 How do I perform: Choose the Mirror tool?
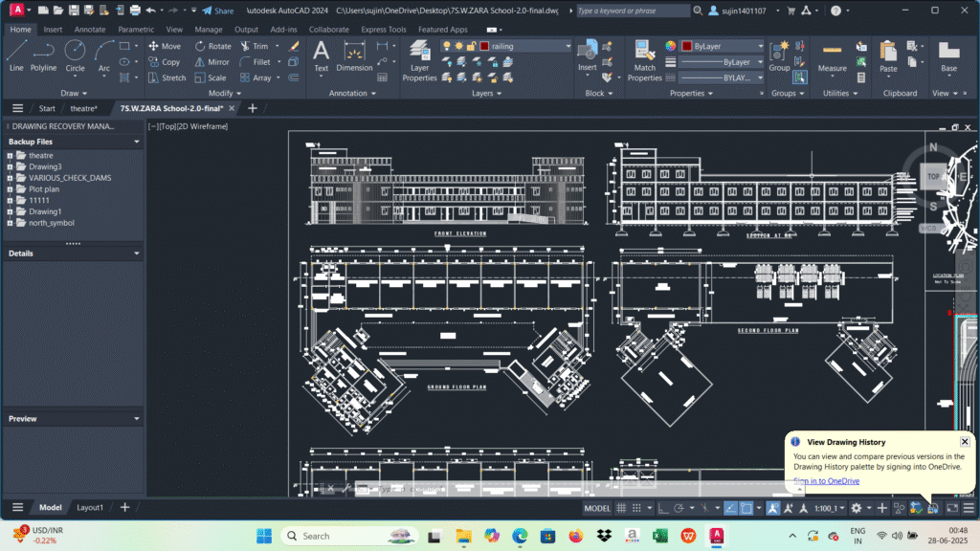pos(212,62)
